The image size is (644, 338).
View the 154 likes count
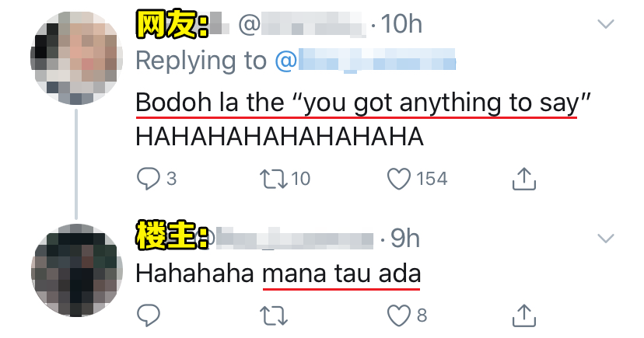click(432, 179)
